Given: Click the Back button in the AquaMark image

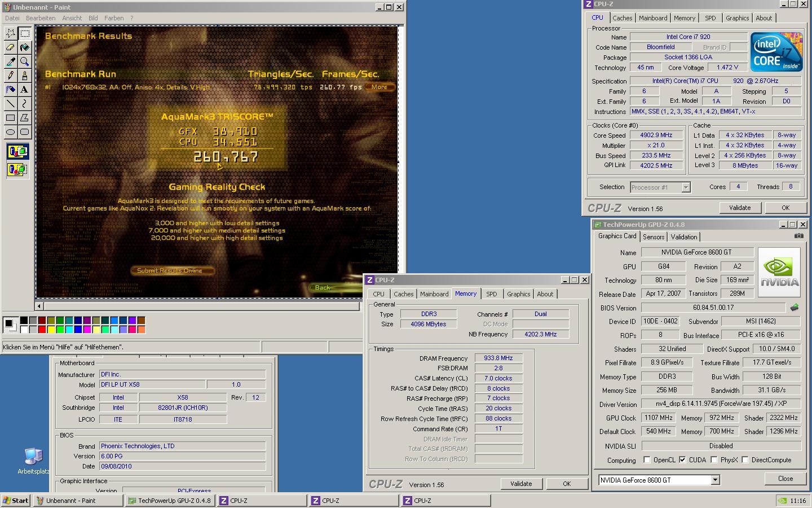Looking at the screenshot, I should tap(335, 287).
